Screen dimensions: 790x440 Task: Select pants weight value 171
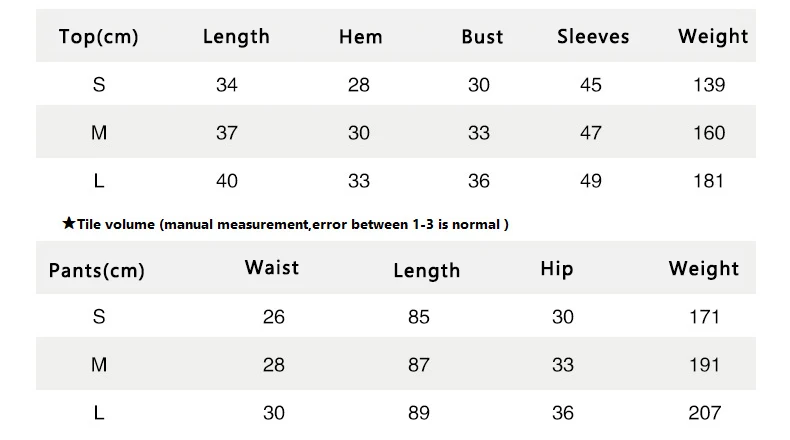coord(704,317)
